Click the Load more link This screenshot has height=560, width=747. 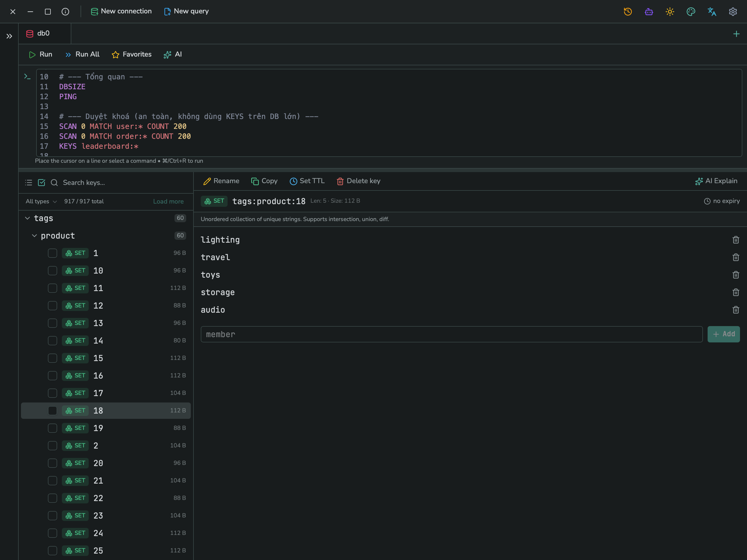[169, 202]
